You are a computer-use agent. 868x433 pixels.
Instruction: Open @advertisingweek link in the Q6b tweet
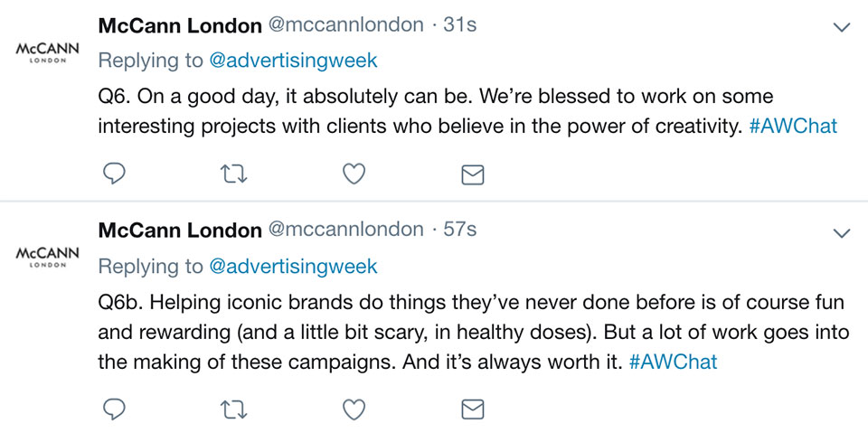point(293,267)
